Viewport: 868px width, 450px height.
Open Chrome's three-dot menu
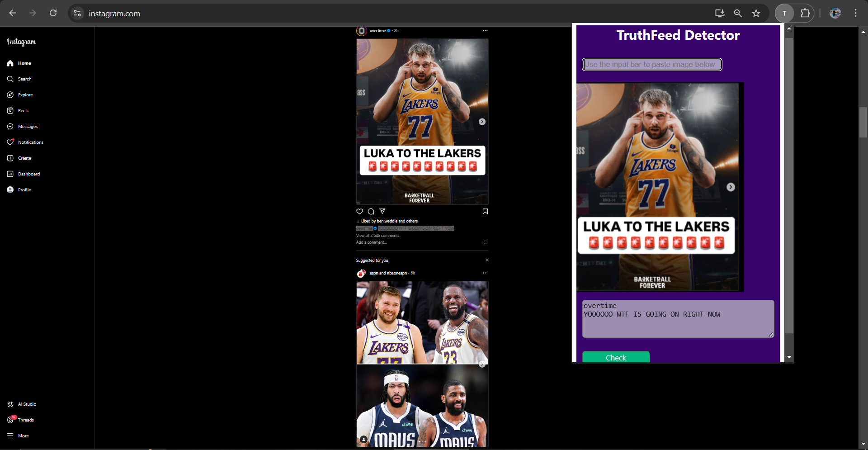[855, 13]
